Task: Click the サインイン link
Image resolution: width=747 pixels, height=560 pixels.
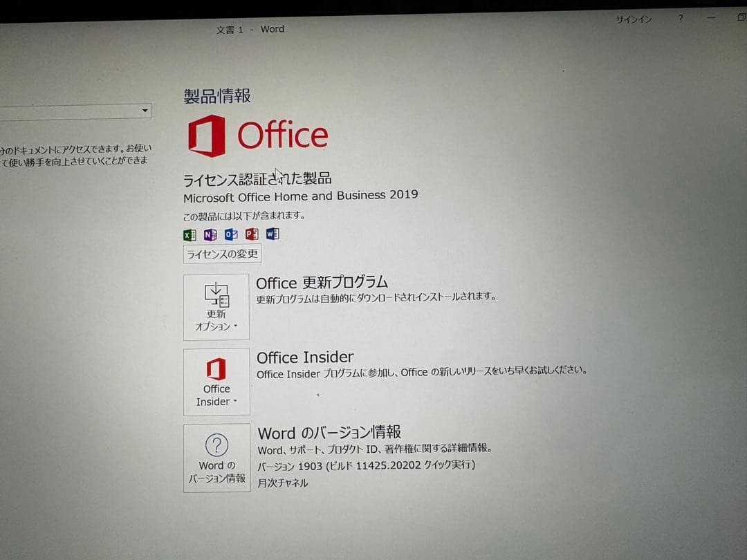Action: 632,19
